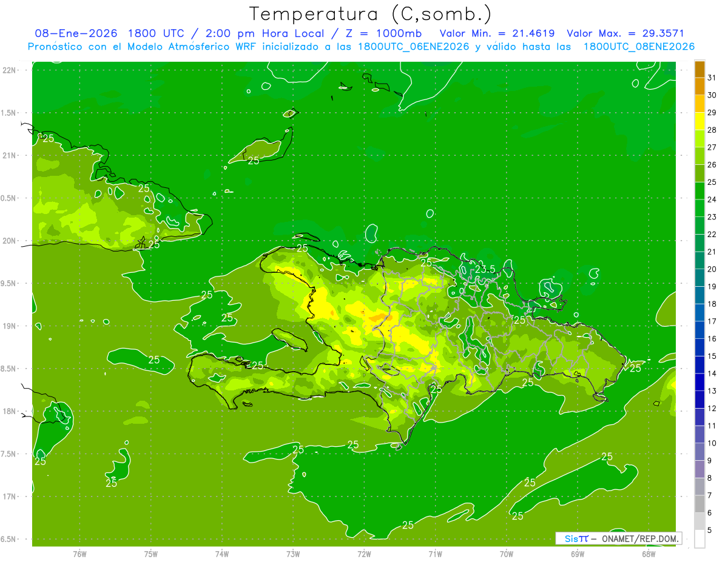This screenshot has height=562, width=728.
Task: Click the "68W" longitude axis label
Action: (649, 554)
